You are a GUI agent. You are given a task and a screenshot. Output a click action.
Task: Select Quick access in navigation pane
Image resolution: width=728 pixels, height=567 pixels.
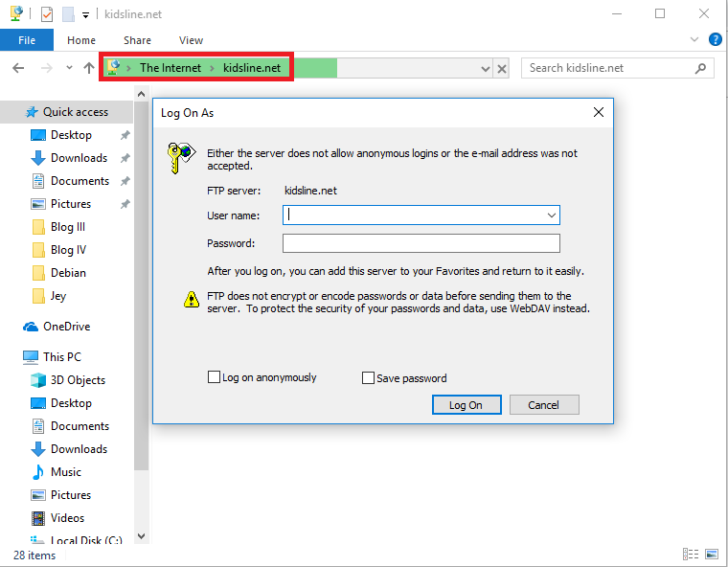coord(66,112)
